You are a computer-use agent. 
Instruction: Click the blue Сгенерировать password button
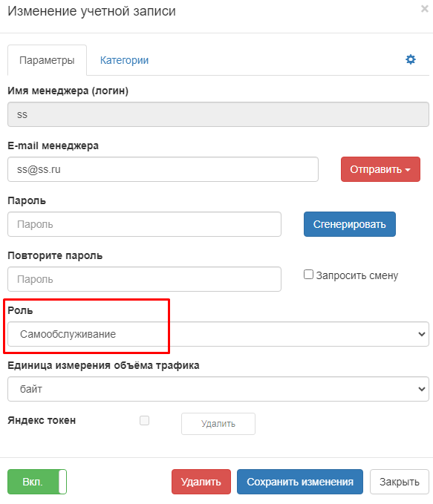point(350,224)
